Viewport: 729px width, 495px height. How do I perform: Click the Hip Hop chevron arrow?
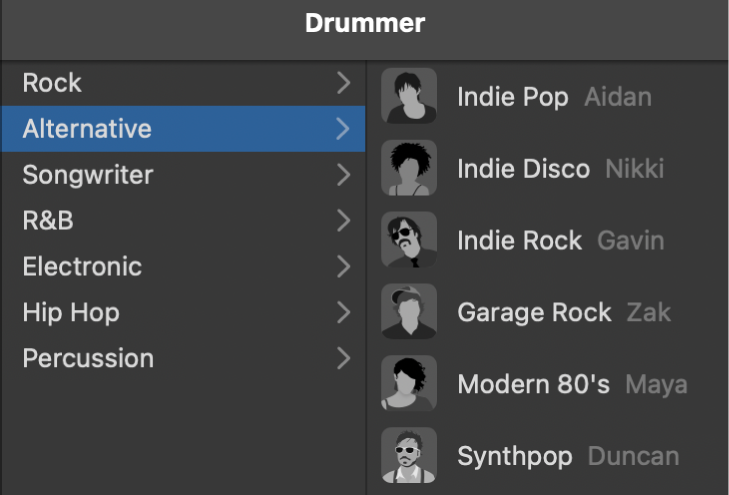point(343,313)
